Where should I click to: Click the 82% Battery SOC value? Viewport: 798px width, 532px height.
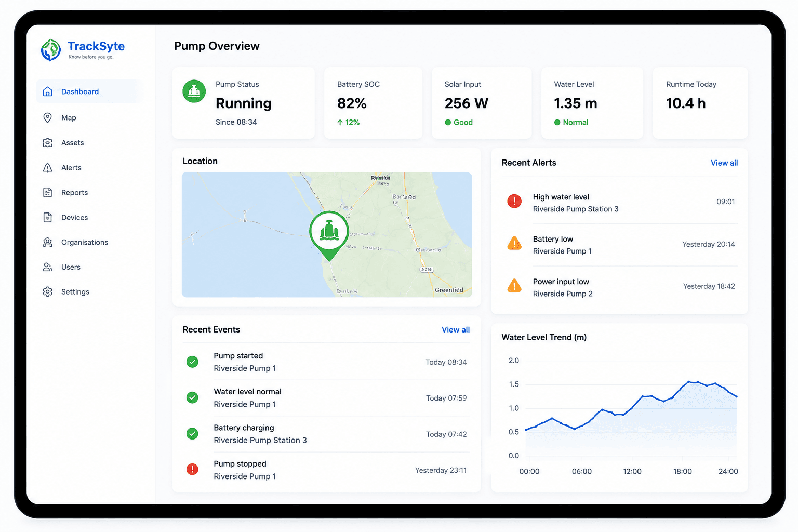(352, 103)
